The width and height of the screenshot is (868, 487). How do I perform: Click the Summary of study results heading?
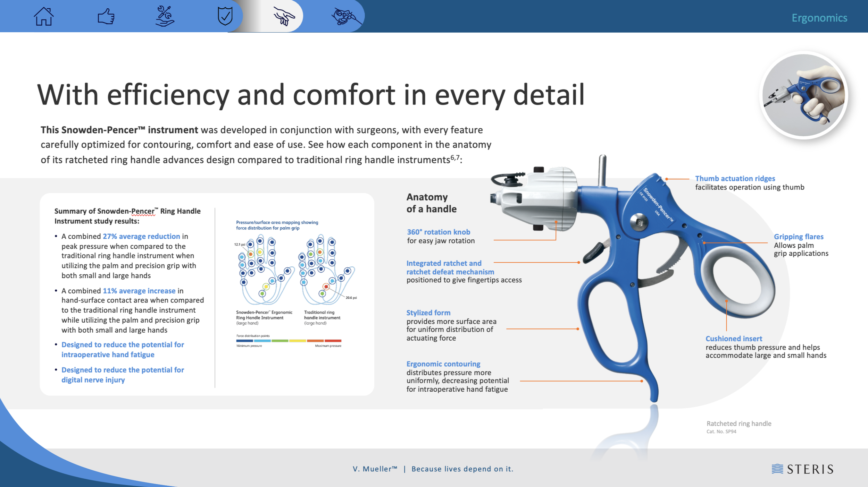tap(127, 216)
